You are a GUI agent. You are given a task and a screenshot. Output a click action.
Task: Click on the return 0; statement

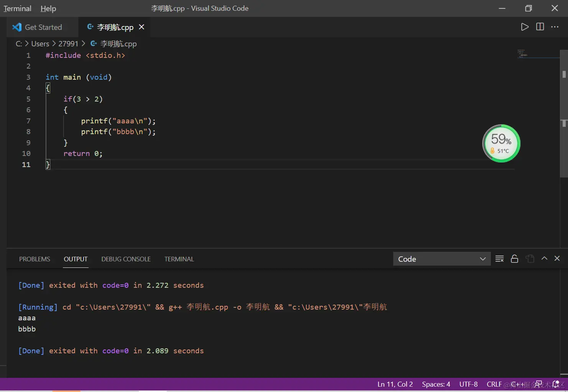(83, 153)
